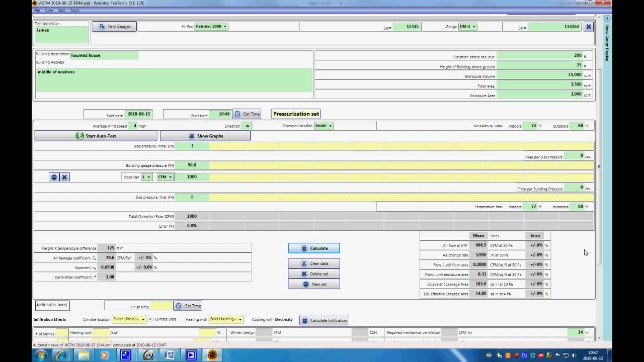The width and height of the screenshot is (644, 362).
Task: Click the Test technician name field
Action: pos(61,35)
